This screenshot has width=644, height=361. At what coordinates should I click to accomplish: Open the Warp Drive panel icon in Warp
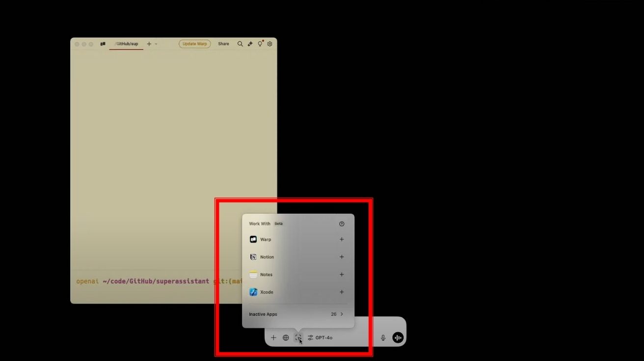tap(103, 44)
